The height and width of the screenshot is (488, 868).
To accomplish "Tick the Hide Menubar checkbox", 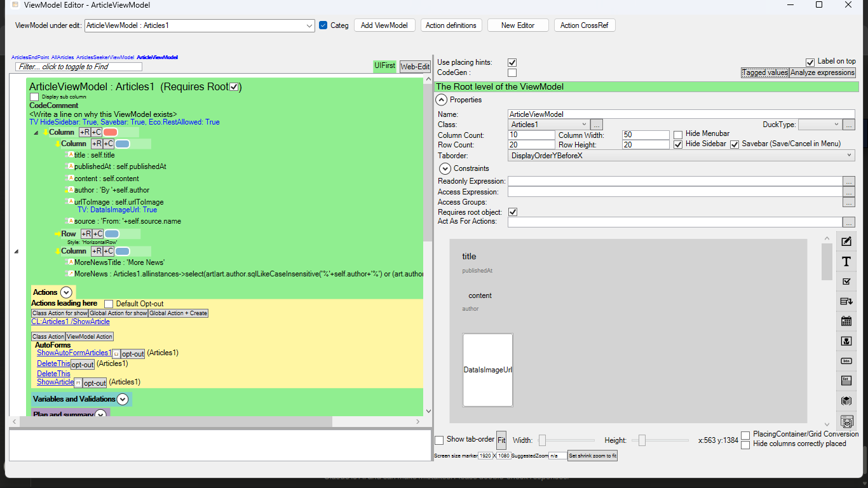I will coord(678,134).
